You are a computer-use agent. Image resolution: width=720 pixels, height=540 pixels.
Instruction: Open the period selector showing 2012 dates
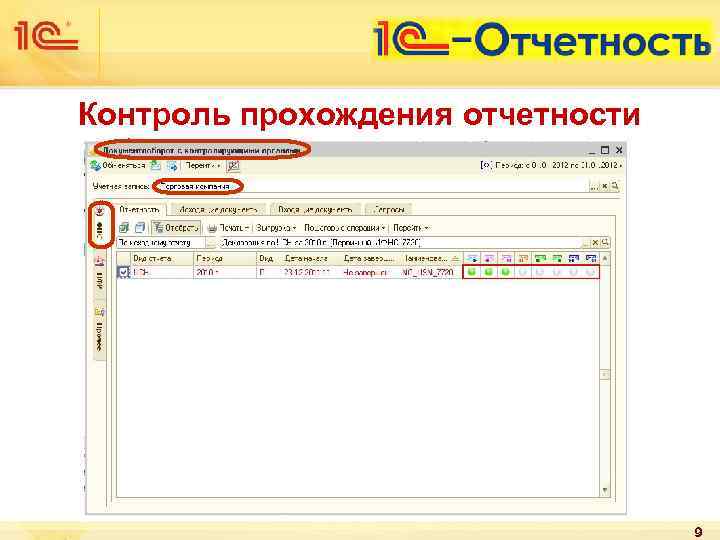pyautogui.click(x=557, y=165)
